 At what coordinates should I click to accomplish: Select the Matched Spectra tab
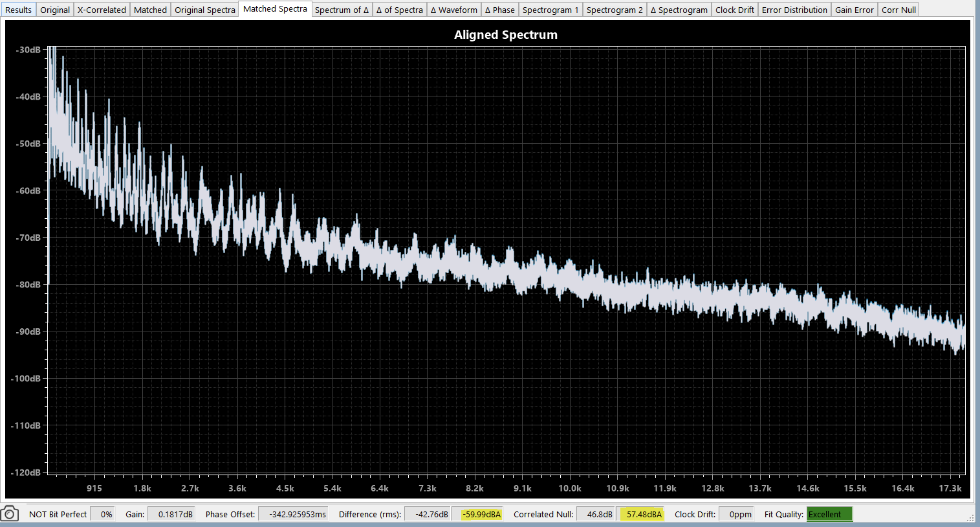(275, 9)
